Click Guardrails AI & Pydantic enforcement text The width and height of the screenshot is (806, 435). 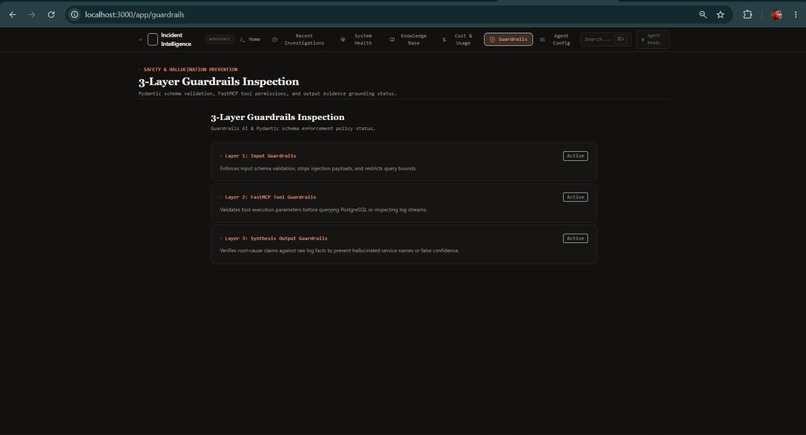293,129
